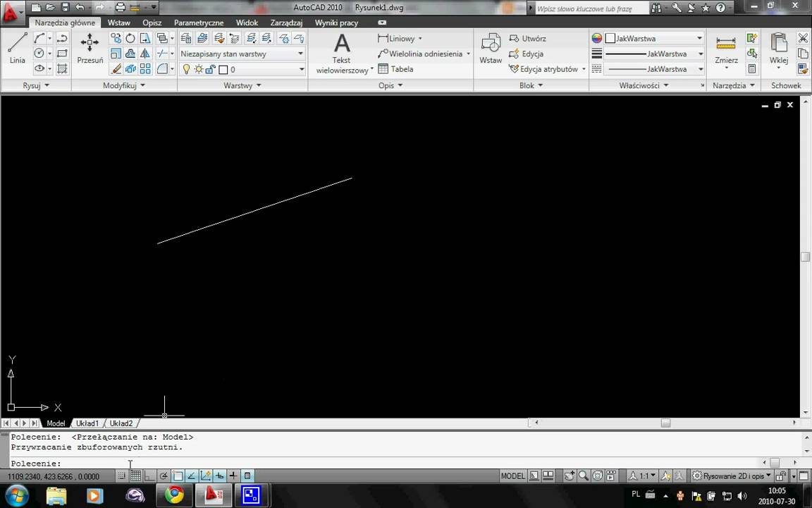The width and height of the screenshot is (812, 508).
Task: Toggle ortho mode in status bar
Action: point(149,476)
